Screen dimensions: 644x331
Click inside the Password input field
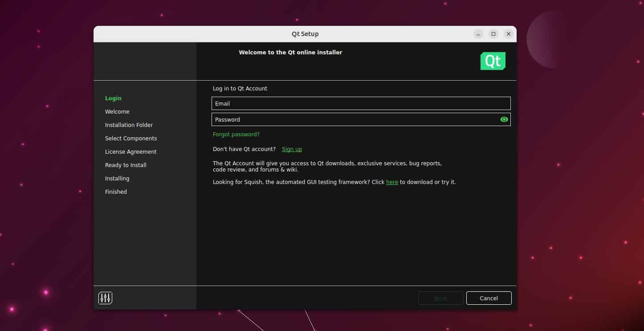pos(352,119)
